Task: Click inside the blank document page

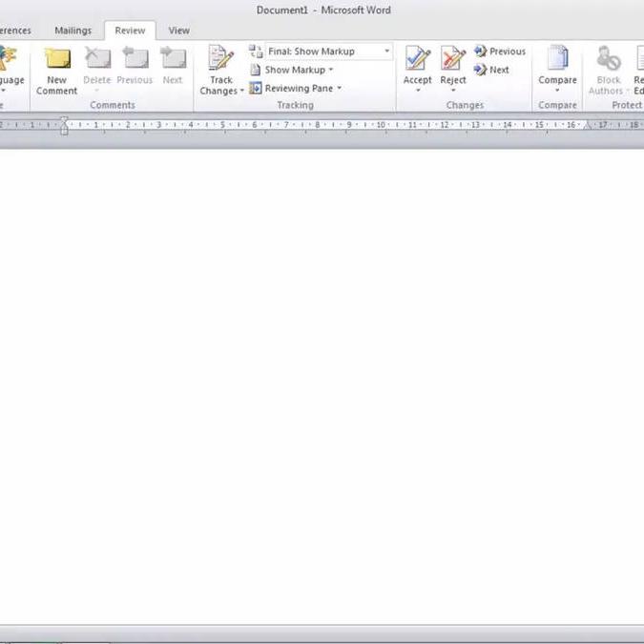Action: [x=322, y=386]
